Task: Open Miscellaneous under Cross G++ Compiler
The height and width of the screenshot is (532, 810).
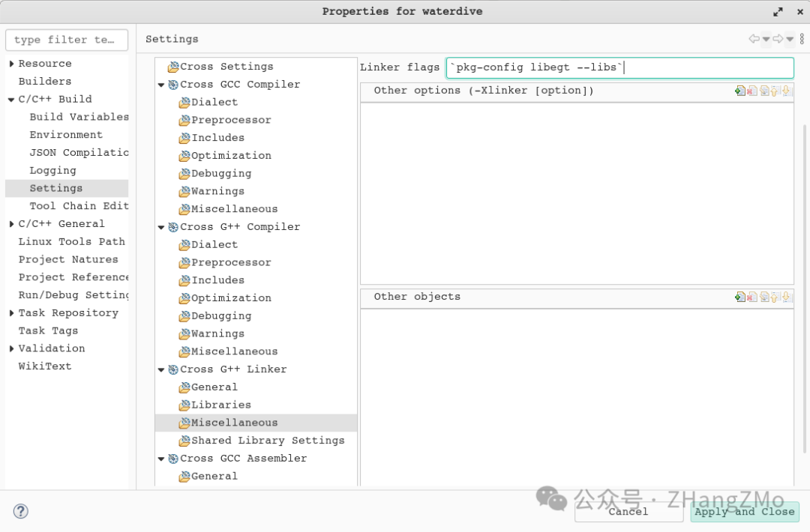Action: point(228,351)
